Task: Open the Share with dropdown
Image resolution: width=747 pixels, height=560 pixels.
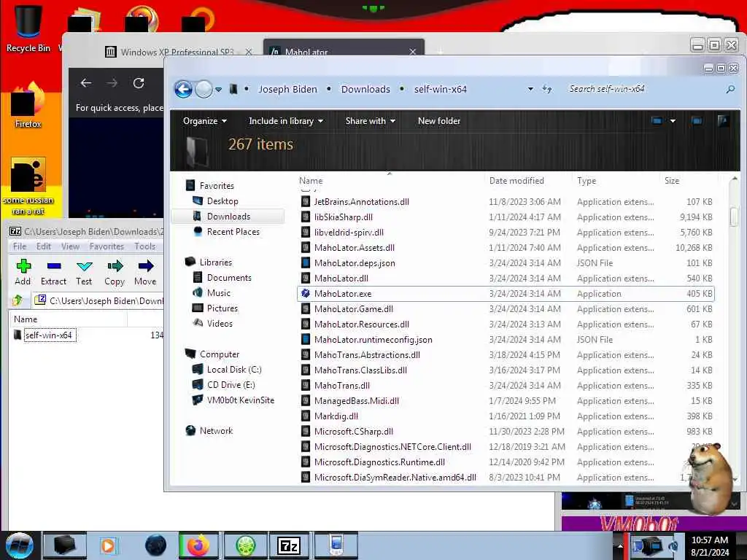Action: (x=370, y=121)
